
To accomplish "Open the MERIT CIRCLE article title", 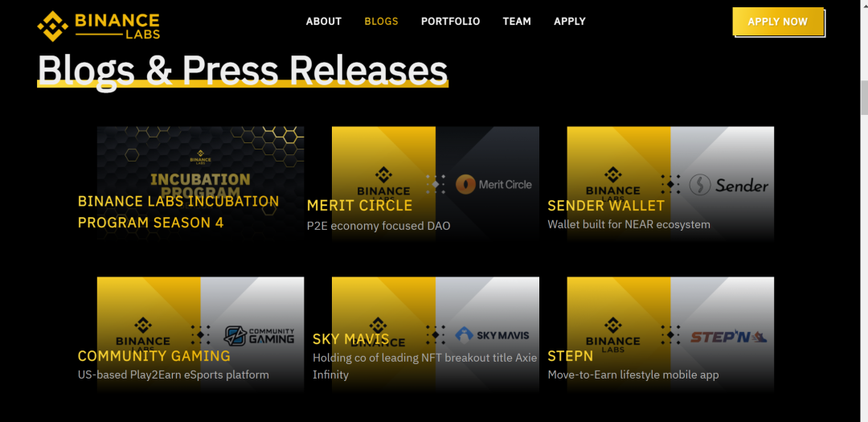I will pyautogui.click(x=360, y=206).
